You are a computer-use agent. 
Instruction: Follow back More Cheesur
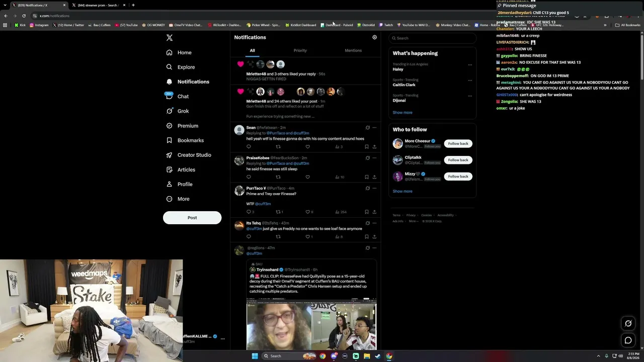coord(458,144)
